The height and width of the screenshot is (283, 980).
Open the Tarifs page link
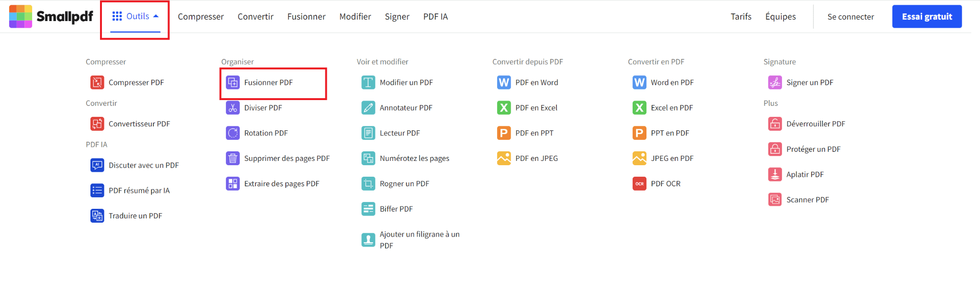741,17
